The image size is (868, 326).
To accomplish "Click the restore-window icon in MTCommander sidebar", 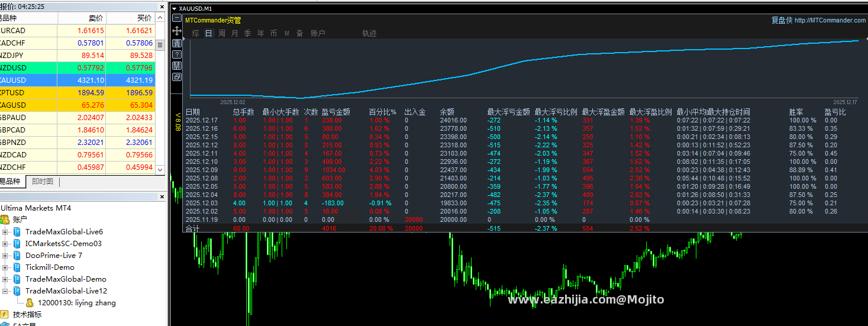I will (x=177, y=77).
